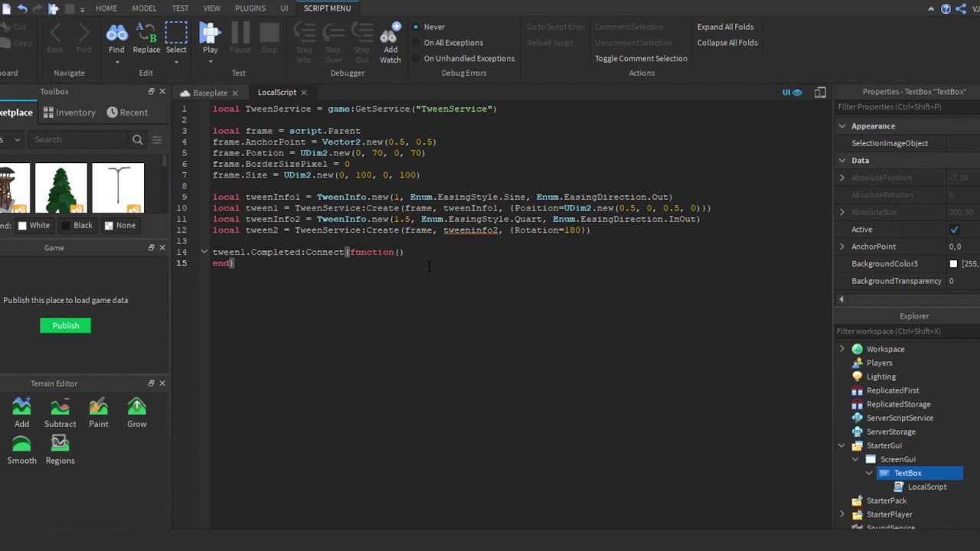Select the pine tree model thumbnail
The width and height of the screenshot is (980, 551).
pos(61,188)
